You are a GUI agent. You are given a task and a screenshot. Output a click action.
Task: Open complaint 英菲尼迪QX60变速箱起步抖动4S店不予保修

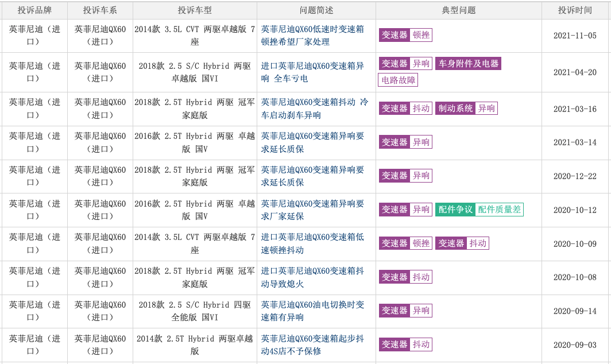tap(312, 345)
